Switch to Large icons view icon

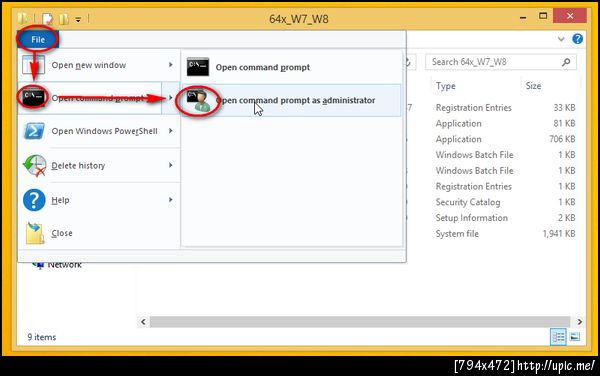(574, 337)
